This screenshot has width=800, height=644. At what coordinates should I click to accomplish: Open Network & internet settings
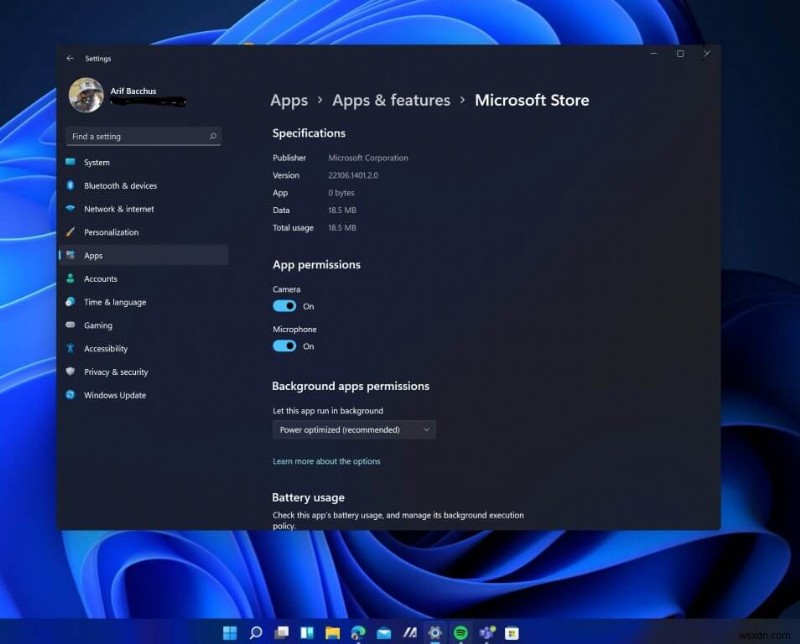pyautogui.click(x=116, y=209)
